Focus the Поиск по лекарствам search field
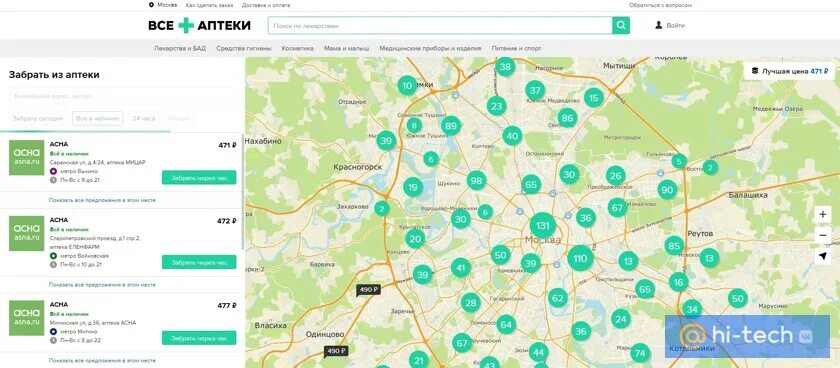The height and width of the screenshot is (368, 840). click(x=440, y=25)
